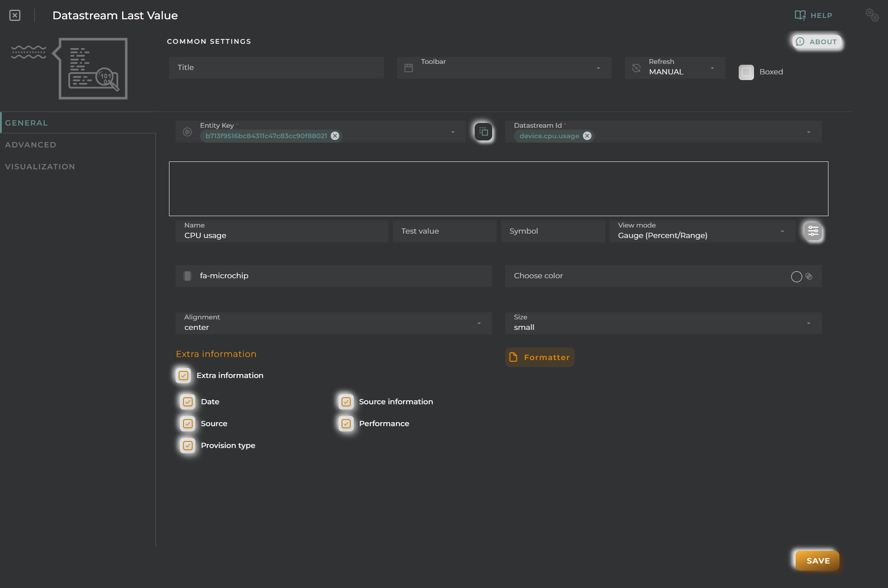Toggle the Boxed checkbox

tap(746, 72)
